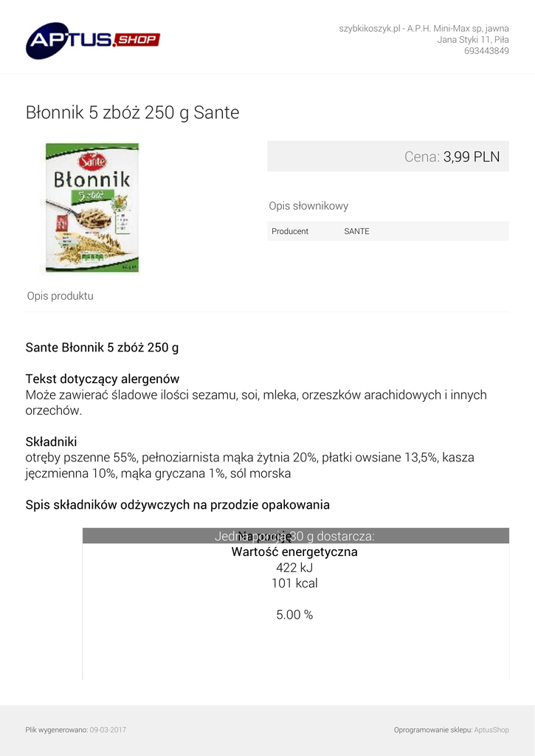Open the Błonnik product package image
This screenshot has width=535, height=756.
[92, 207]
